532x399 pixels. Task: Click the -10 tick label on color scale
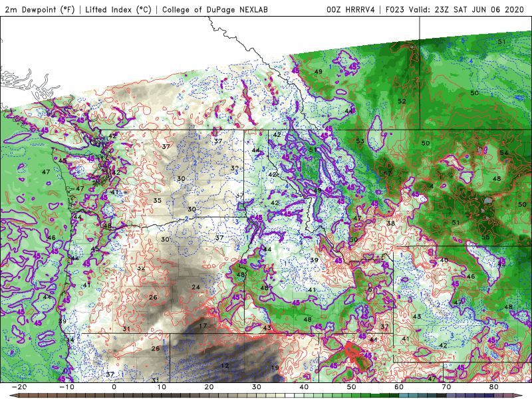pyautogui.click(x=66, y=387)
